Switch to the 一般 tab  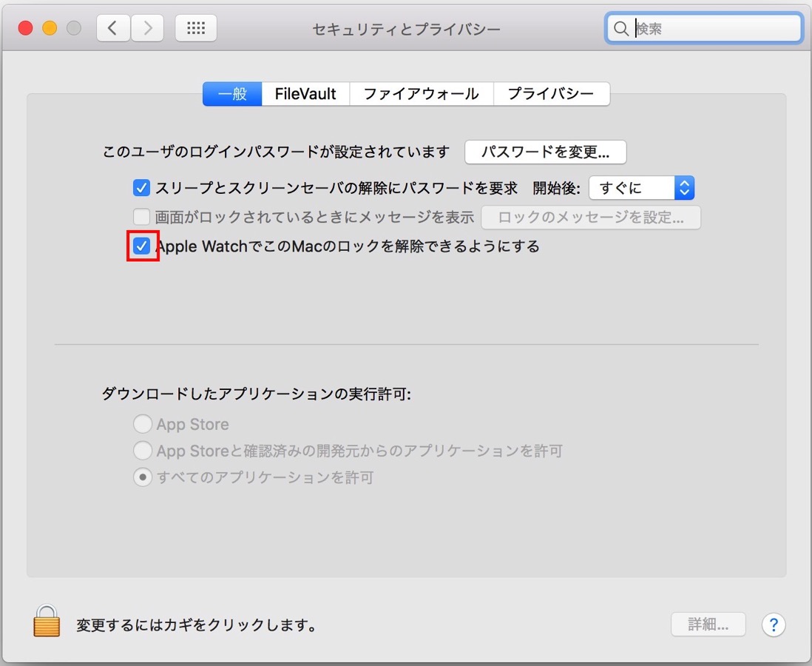[232, 94]
